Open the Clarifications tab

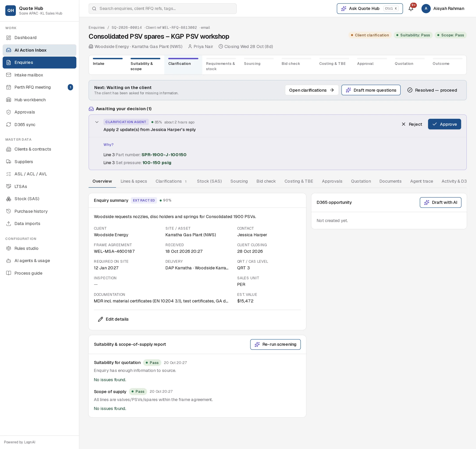click(171, 181)
